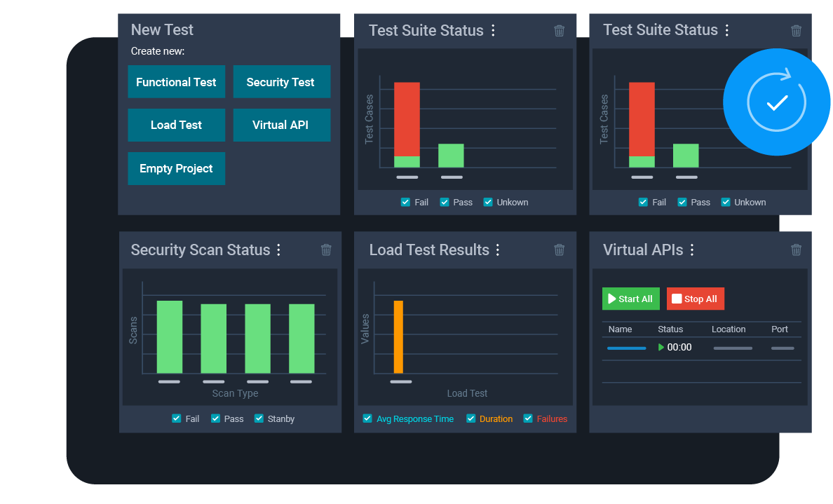Click the blue progress bar in Virtual APIs row
This screenshot has width=833, height=504.
[626, 348]
